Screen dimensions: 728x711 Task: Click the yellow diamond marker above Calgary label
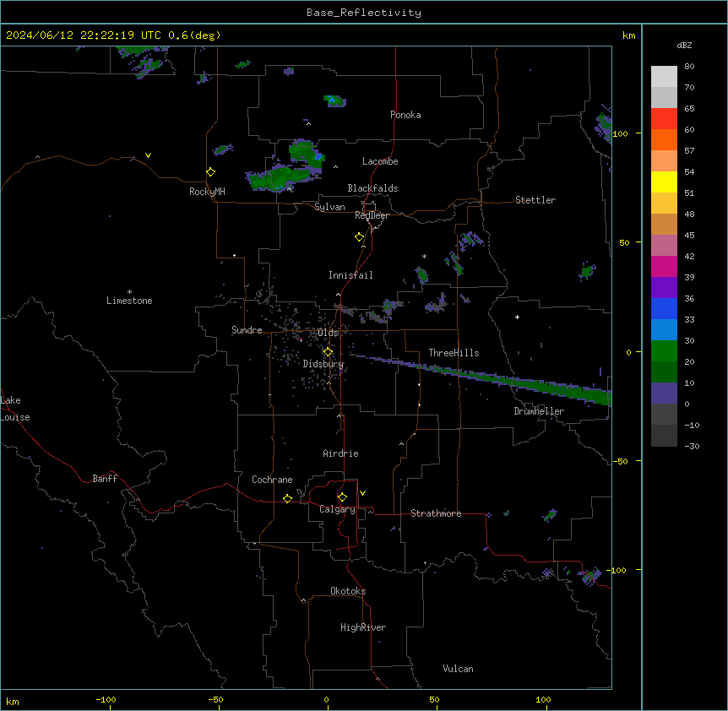(x=342, y=497)
